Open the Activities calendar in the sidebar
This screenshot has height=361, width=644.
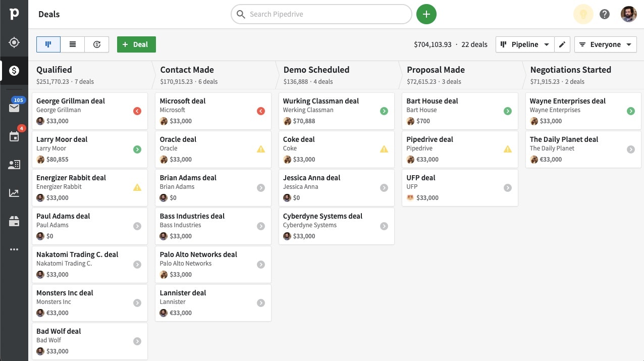pyautogui.click(x=14, y=136)
